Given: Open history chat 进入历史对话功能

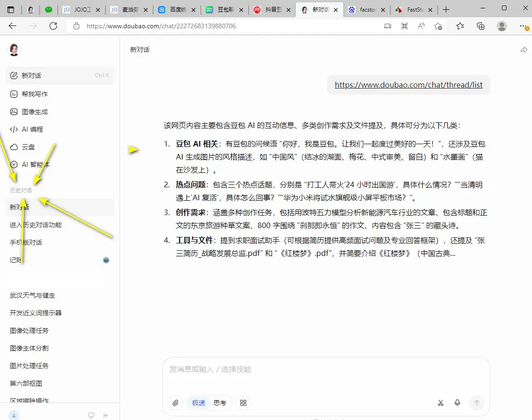Looking at the screenshot, I should coord(60,225).
